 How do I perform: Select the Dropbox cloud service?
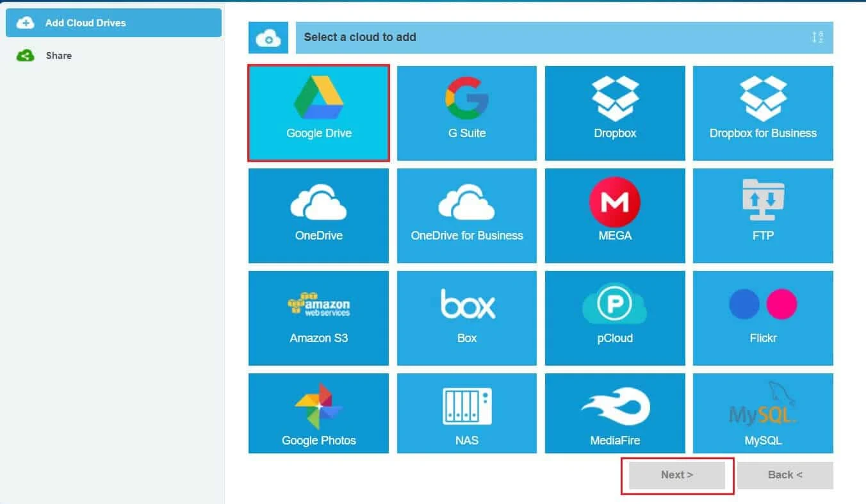[614, 113]
